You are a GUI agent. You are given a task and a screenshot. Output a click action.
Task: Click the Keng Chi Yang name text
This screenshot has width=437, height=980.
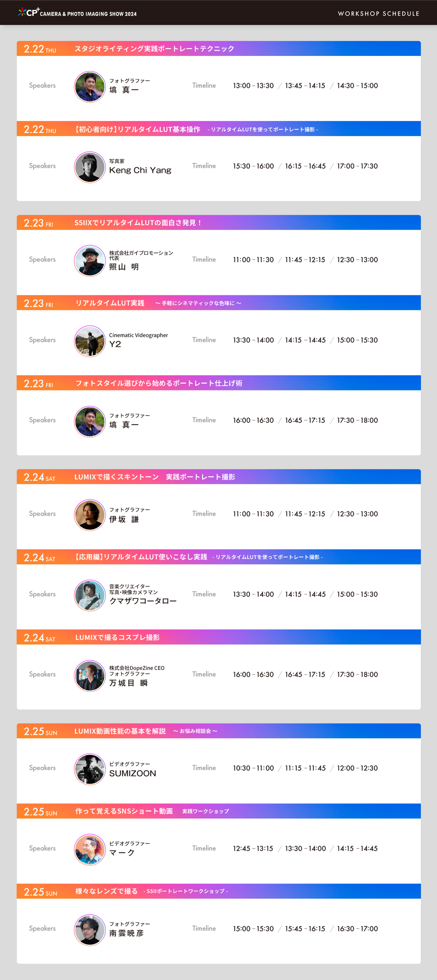(x=140, y=171)
